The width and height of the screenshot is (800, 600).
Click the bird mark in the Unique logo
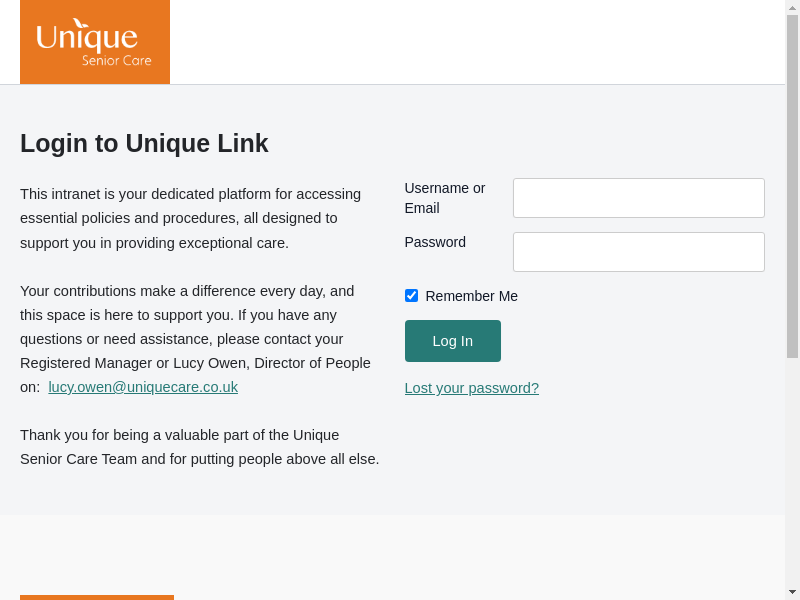80,23
